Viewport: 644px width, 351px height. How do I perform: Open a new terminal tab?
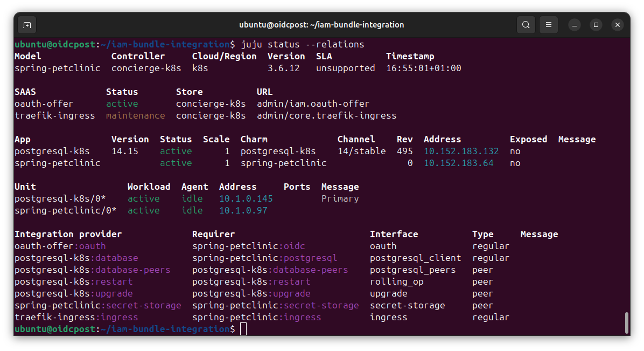[27, 25]
